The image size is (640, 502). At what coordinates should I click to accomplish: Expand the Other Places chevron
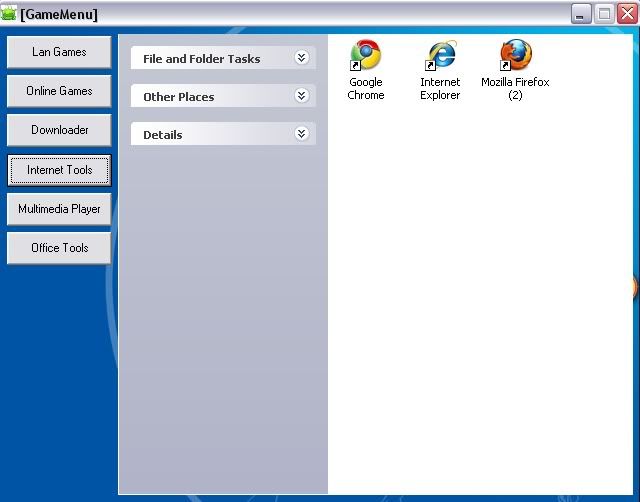coord(301,96)
